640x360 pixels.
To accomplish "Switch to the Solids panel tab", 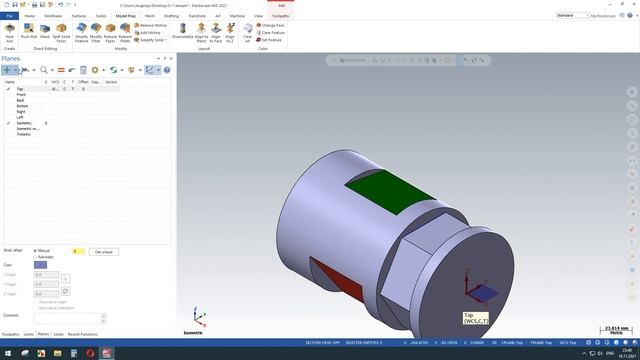I will [x=58, y=334].
